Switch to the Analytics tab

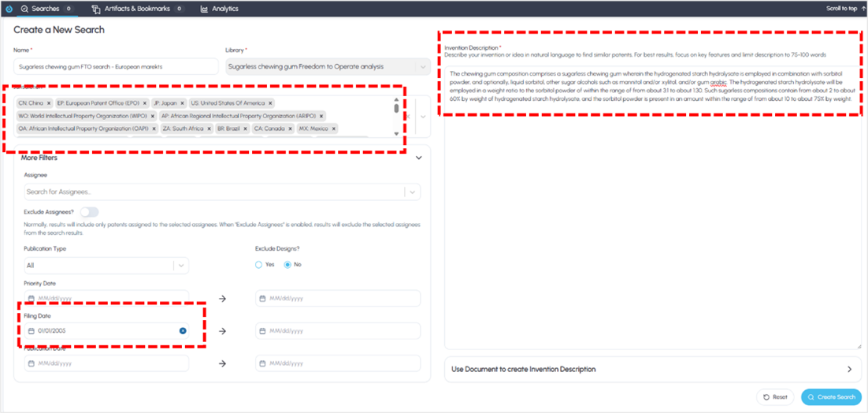(219, 9)
